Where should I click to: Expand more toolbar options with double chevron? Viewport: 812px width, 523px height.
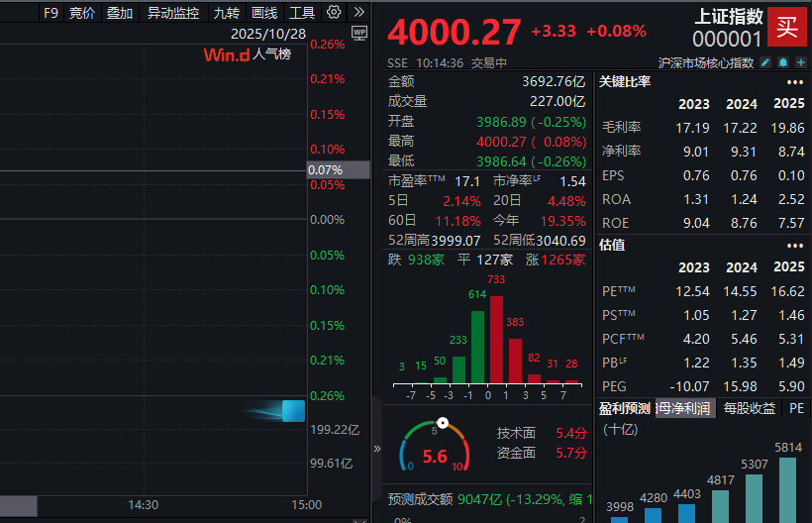[358, 13]
